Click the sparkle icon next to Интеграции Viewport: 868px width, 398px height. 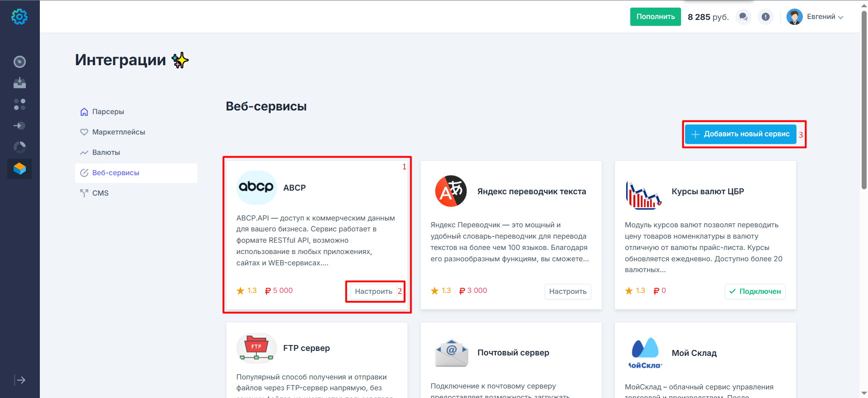(x=180, y=60)
